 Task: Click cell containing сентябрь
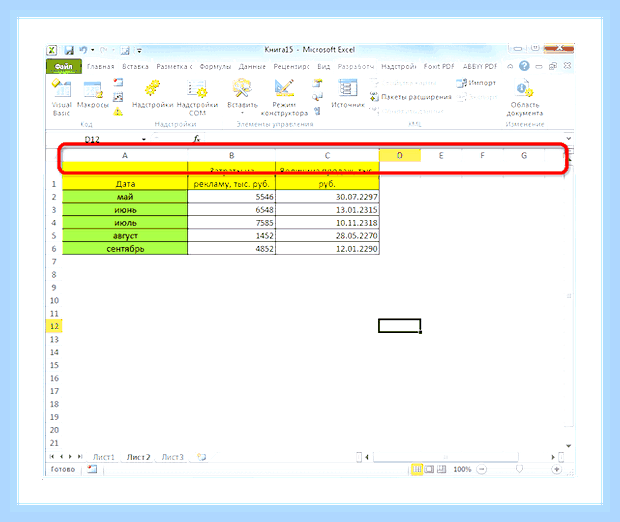click(x=125, y=249)
